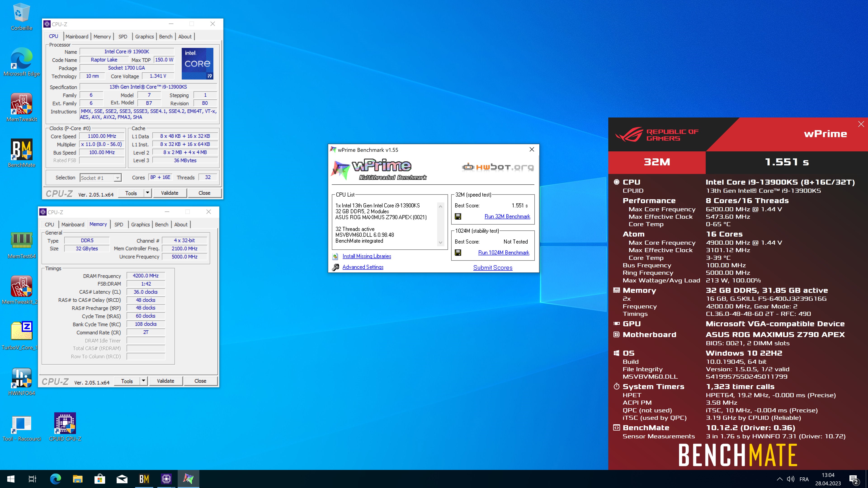
Task: Switch to CPU-Z taskbar button
Action: click(x=166, y=479)
